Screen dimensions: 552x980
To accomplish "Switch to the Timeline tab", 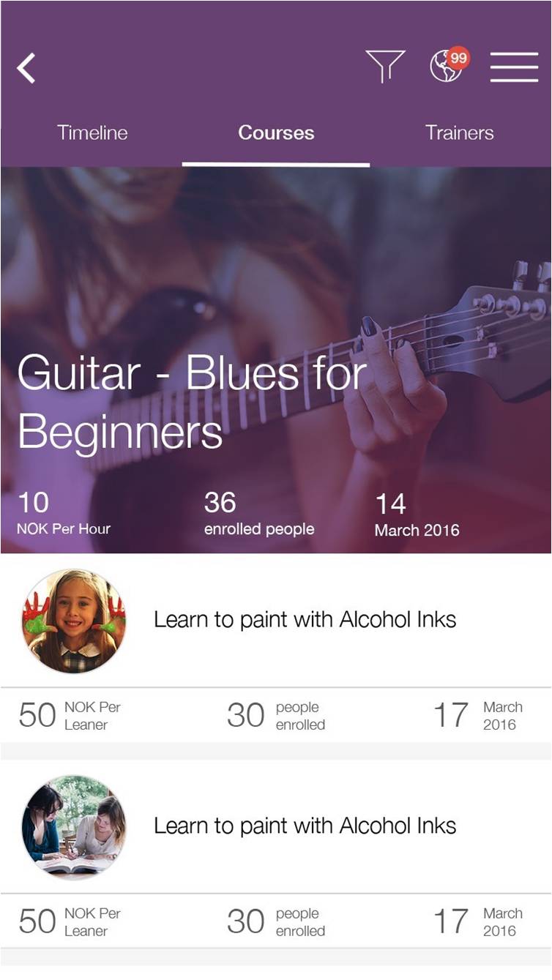I will click(x=92, y=132).
